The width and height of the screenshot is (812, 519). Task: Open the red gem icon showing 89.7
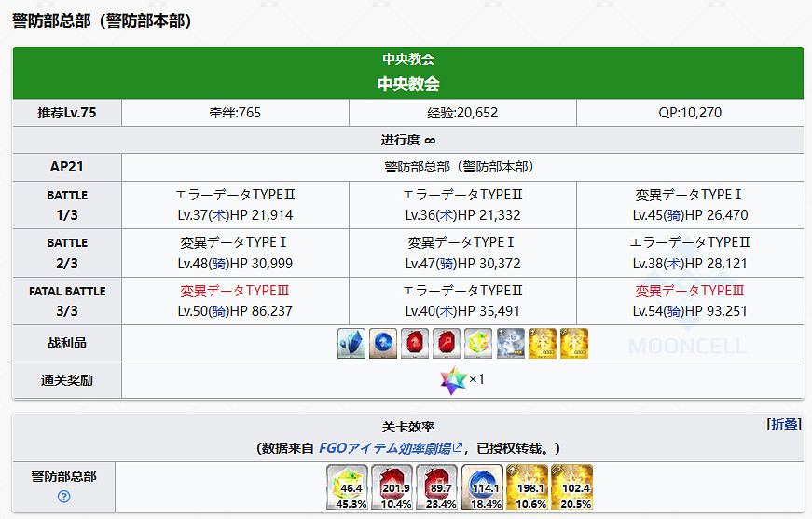tap(437, 487)
